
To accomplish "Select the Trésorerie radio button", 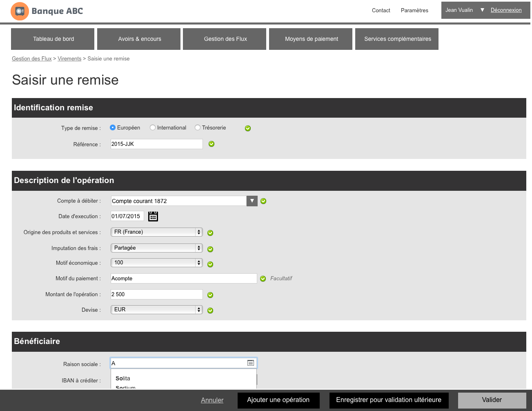I will [198, 127].
